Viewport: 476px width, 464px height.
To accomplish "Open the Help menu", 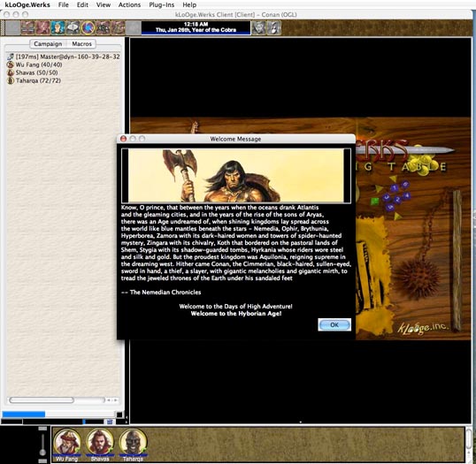I will click(189, 4).
